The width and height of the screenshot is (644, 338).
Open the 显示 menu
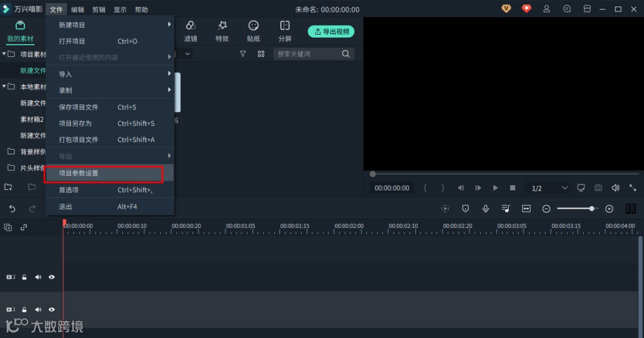pos(120,10)
